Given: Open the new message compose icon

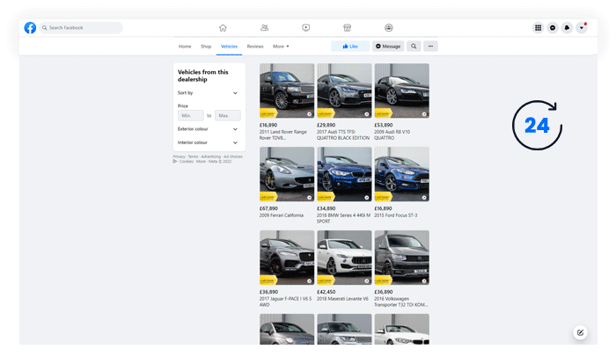Looking at the screenshot, I should (x=580, y=332).
